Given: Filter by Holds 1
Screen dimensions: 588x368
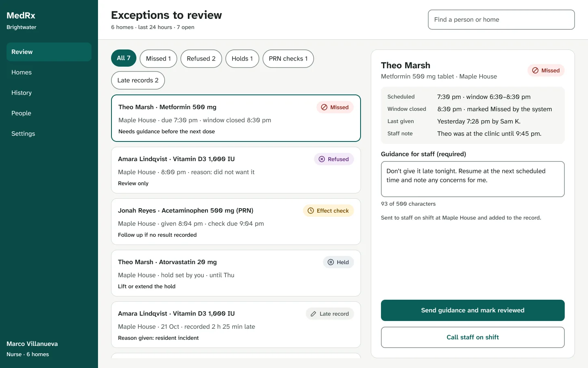Looking at the screenshot, I should (242, 58).
